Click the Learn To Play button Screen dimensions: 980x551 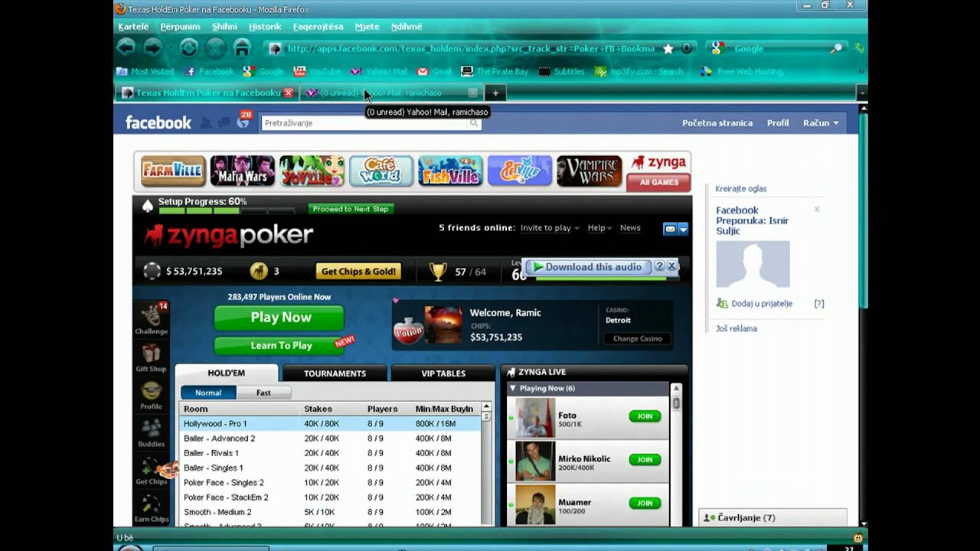tap(280, 345)
